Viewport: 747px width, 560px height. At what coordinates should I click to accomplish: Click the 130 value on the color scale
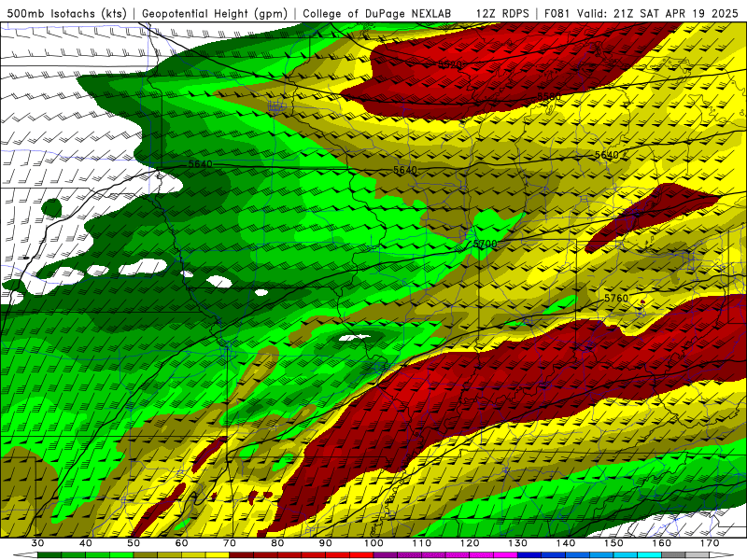tap(518, 543)
